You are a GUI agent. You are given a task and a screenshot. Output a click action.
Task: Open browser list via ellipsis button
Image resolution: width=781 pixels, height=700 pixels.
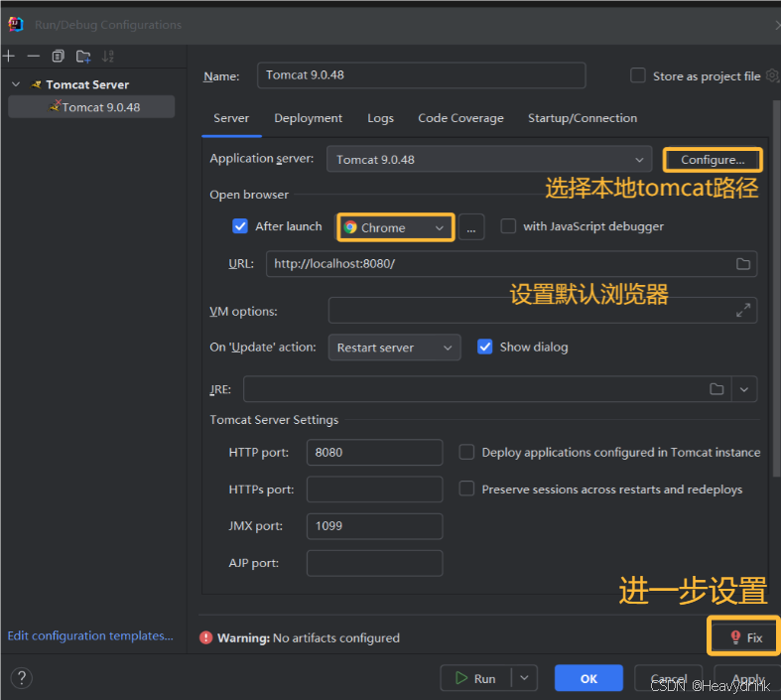coord(471,227)
